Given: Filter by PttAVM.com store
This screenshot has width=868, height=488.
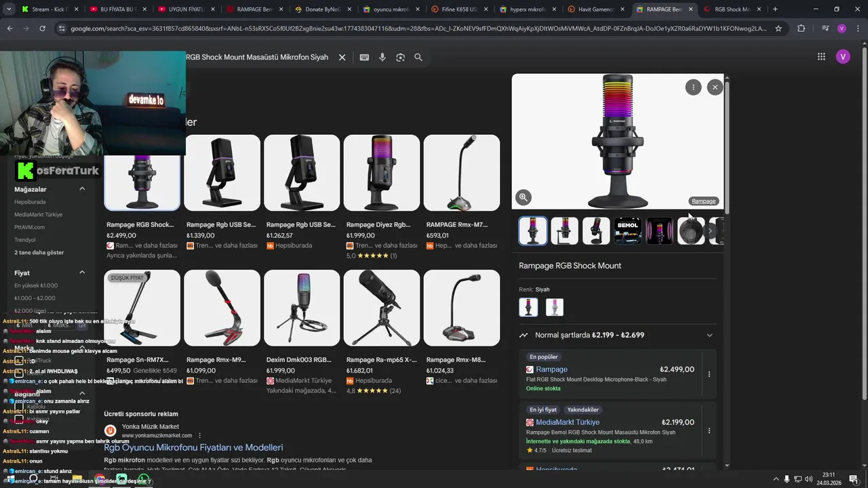Looking at the screenshot, I should click(29, 227).
